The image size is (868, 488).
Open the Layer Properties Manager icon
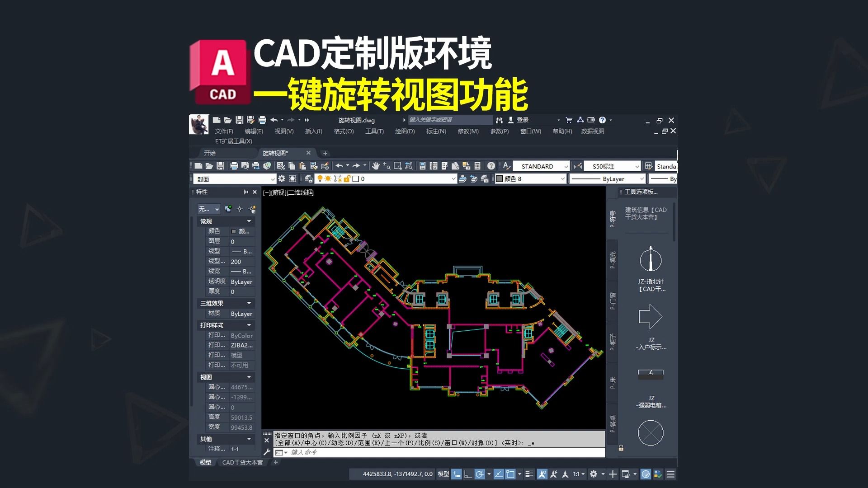coord(309,179)
